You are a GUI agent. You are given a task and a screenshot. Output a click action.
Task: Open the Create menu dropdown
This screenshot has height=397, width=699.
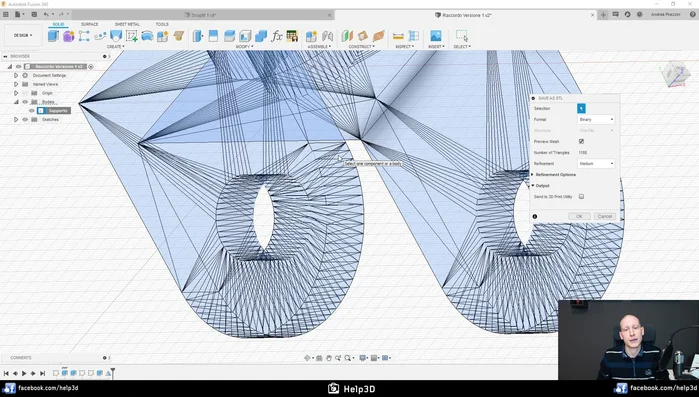click(115, 46)
